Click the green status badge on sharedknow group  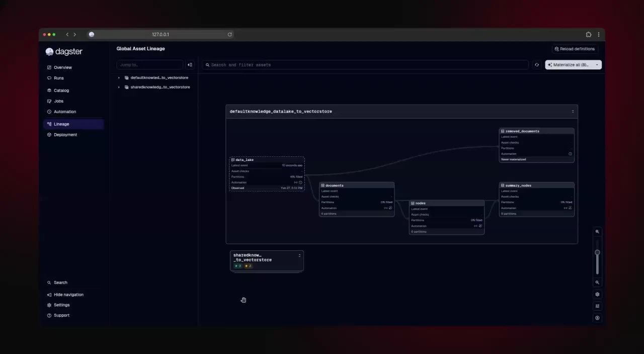click(238, 266)
